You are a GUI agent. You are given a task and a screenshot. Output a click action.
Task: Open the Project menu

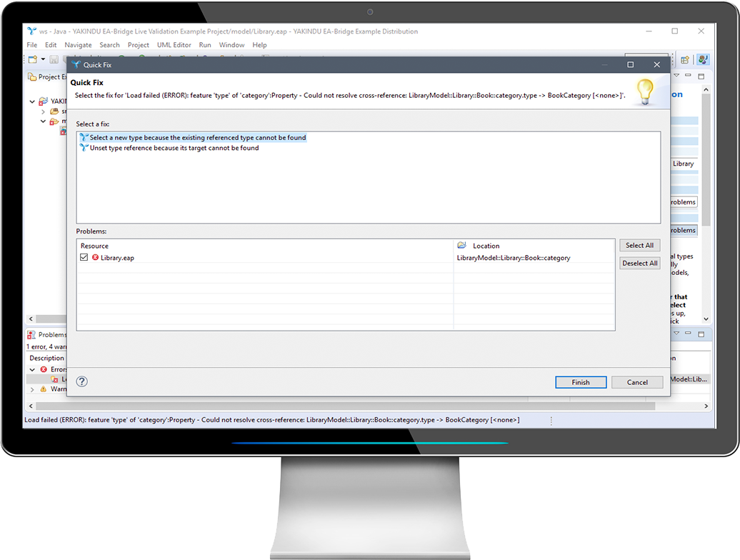point(139,45)
